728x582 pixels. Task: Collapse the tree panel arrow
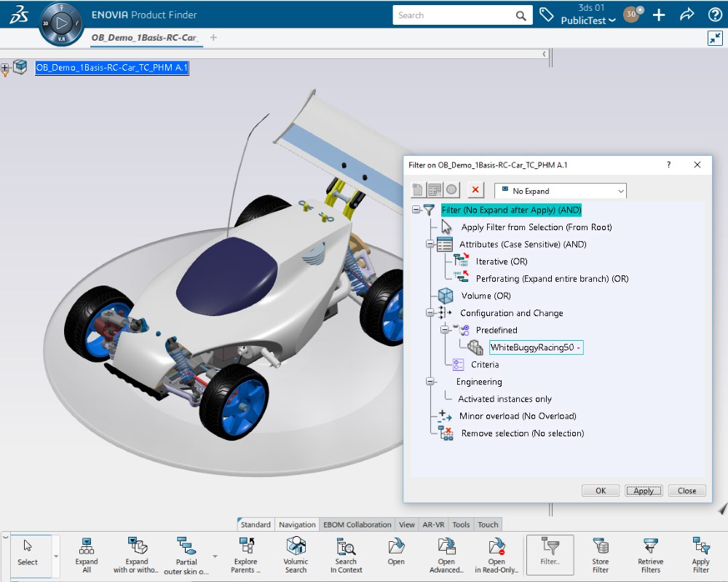click(544, 54)
